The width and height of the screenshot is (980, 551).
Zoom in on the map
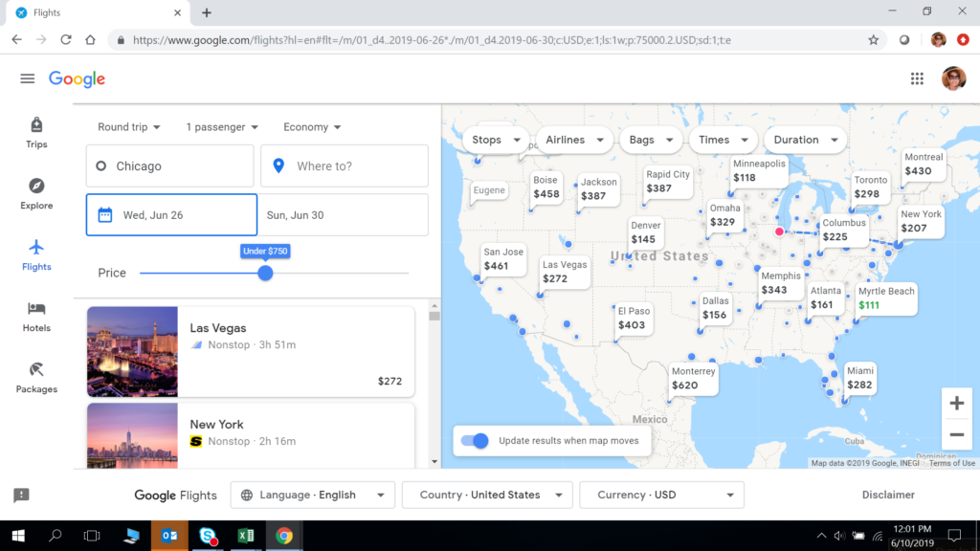[x=956, y=403]
